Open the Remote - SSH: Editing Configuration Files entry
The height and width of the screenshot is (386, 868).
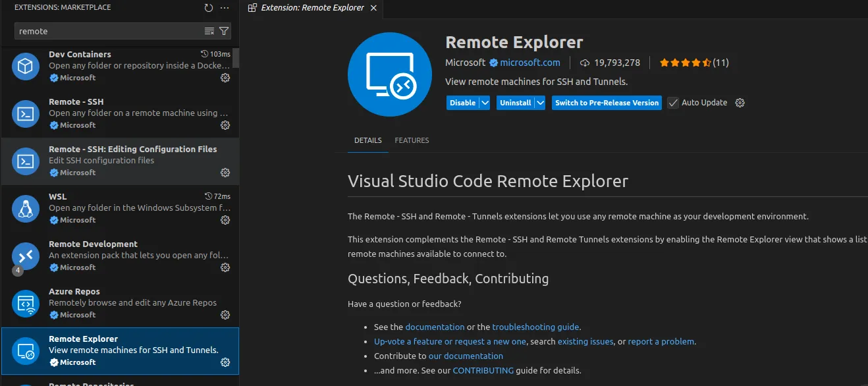pyautogui.click(x=120, y=161)
